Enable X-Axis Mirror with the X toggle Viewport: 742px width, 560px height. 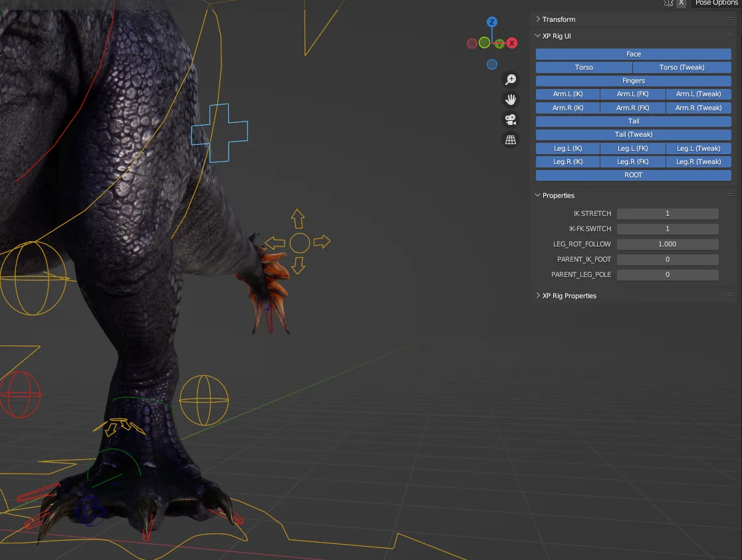coord(681,3)
